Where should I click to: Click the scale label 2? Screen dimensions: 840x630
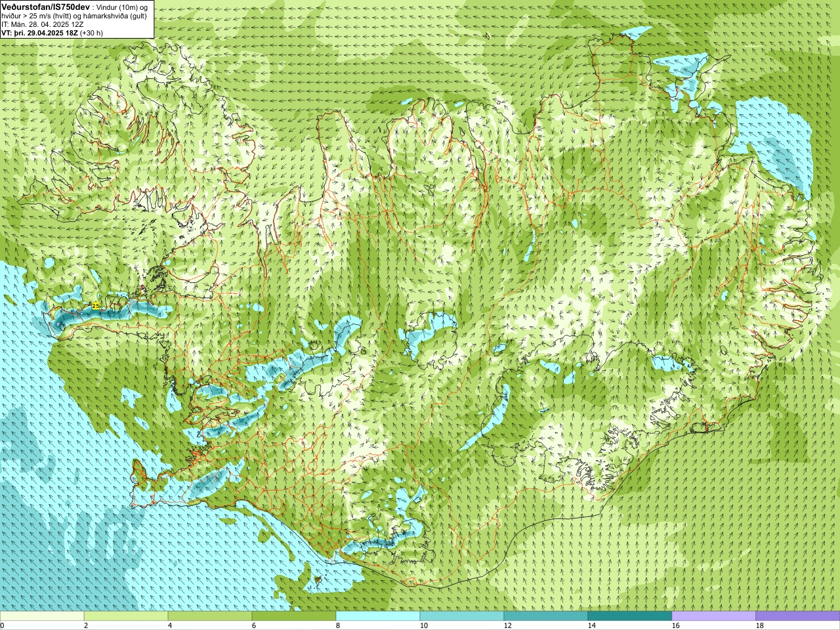[86, 626]
